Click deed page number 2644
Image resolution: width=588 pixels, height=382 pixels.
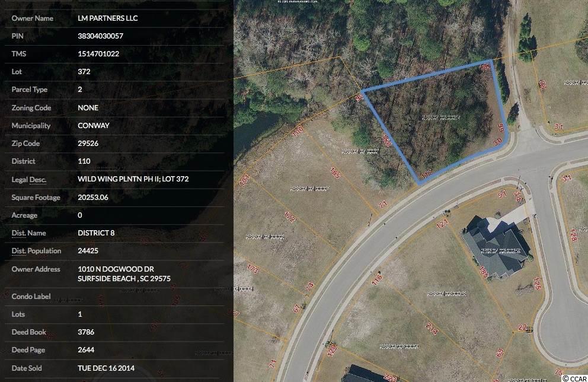(86, 350)
